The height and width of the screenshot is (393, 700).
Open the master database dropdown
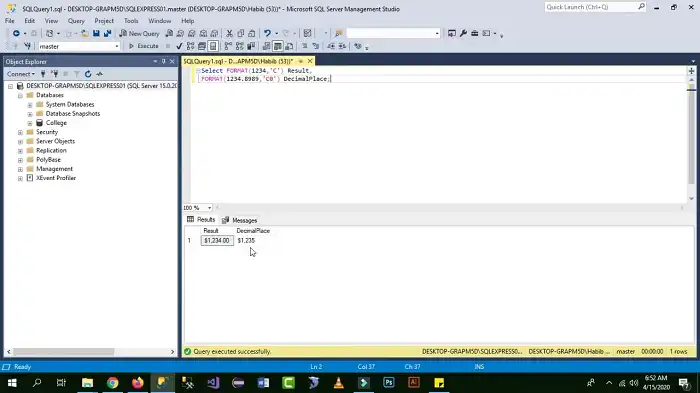pyautogui.click(x=79, y=46)
